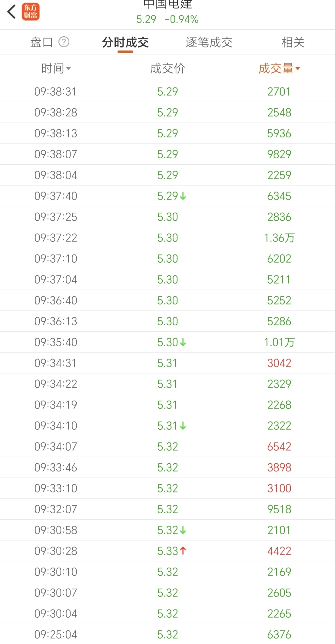This screenshot has width=335, height=644.
Task: Tap the down arrow beside 5.31 at 09:34:10
Action: (183, 426)
